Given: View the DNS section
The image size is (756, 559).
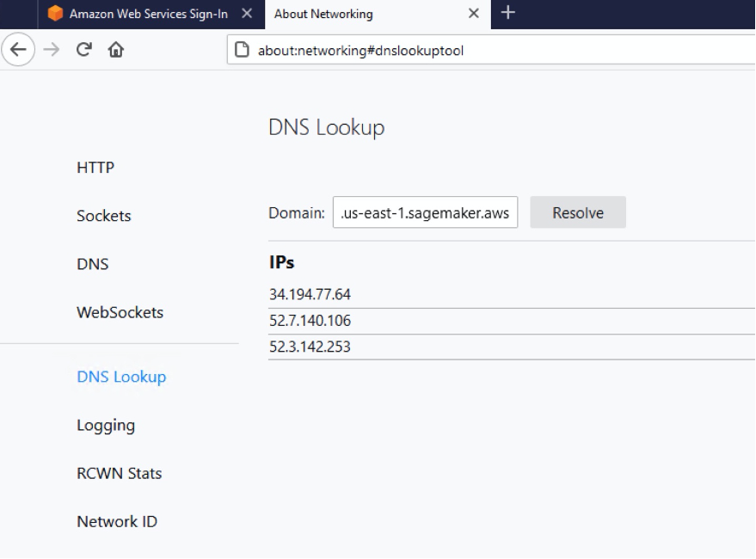Looking at the screenshot, I should [x=94, y=264].
